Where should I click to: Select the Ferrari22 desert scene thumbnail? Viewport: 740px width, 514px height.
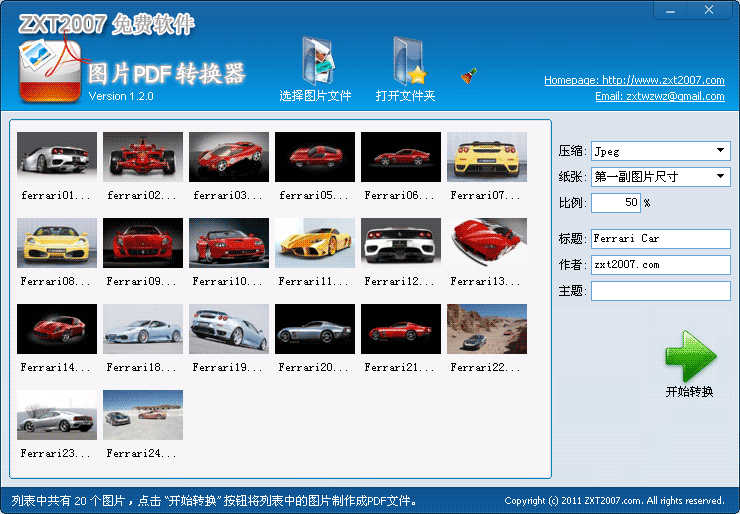487,329
